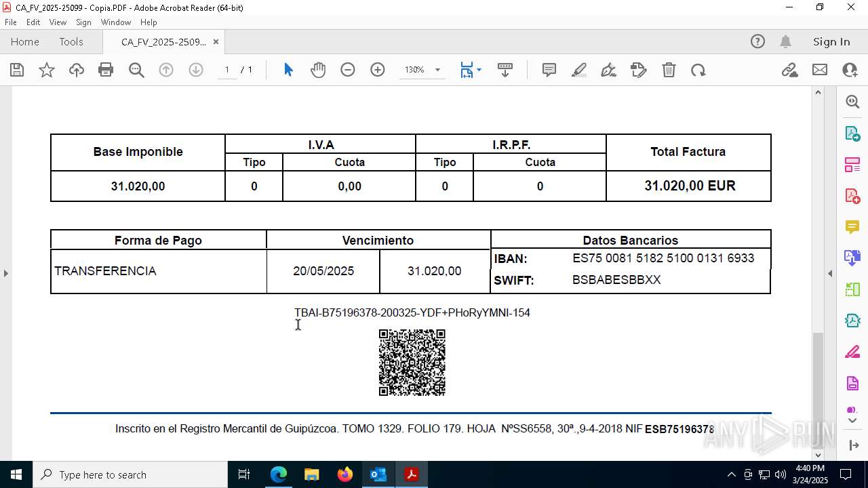
Task: Open the Help question mark icon
Action: pyautogui.click(x=757, y=41)
